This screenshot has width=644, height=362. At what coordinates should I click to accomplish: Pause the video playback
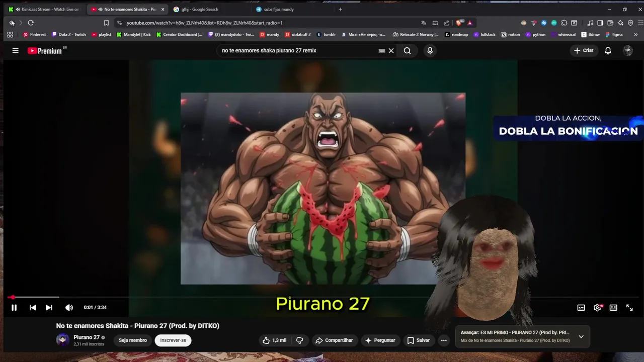click(x=14, y=308)
